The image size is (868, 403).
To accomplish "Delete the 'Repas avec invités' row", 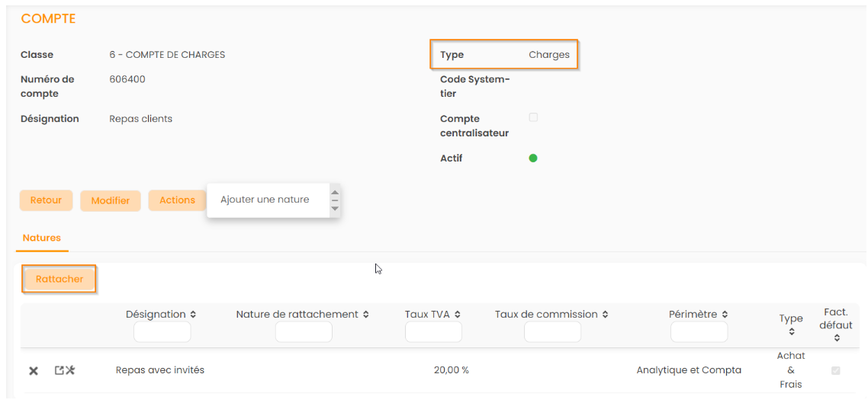I will click(34, 371).
